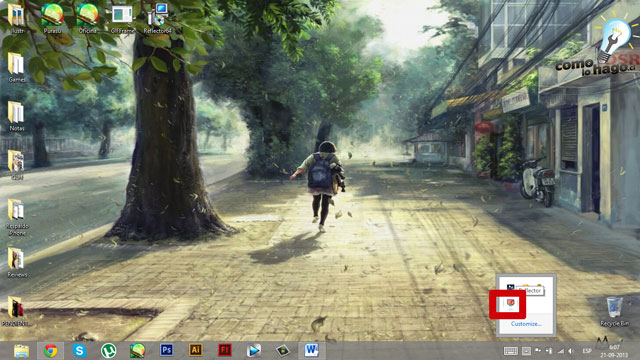Image resolution: width=640 pixels, height=360 pixels.
Task: Click the green globe icon on the taskbar
Action: (138, 351)
